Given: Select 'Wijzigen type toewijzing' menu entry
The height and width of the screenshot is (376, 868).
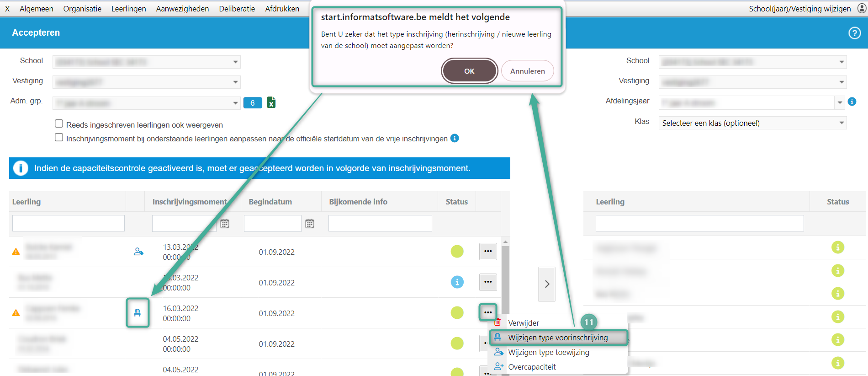Looking at the screenshot, I should (548, 352).
